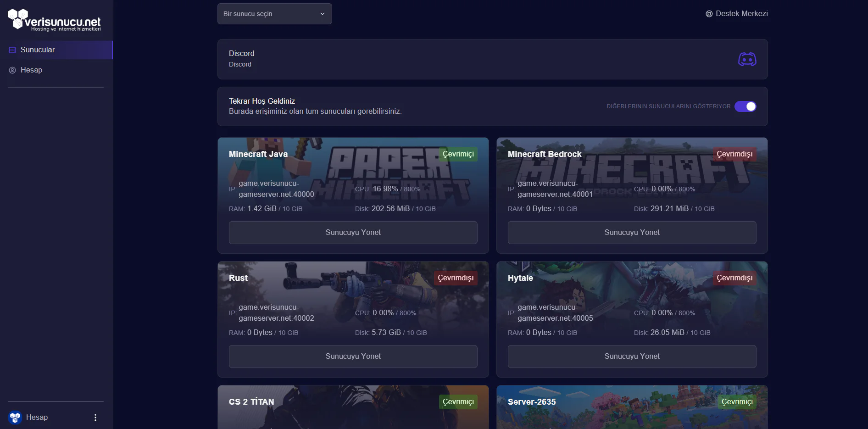Image resolution: width=868 pixels, height=429 pixels.
Task: Click the account avatar at sidebar bottom
Action: (x=15, y=418)
